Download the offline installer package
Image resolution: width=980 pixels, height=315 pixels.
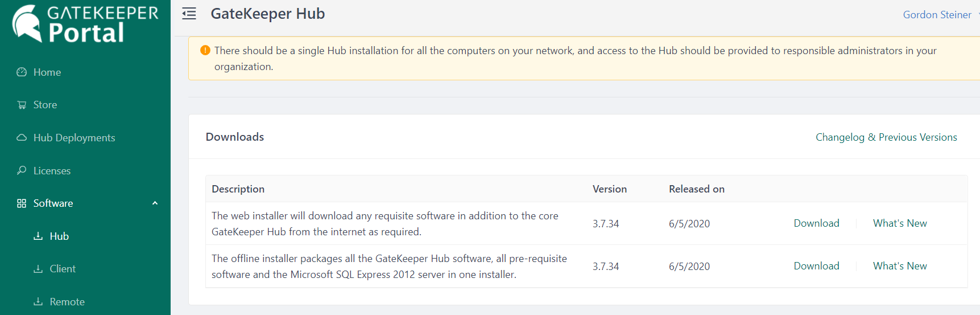(x=816, y=266)
